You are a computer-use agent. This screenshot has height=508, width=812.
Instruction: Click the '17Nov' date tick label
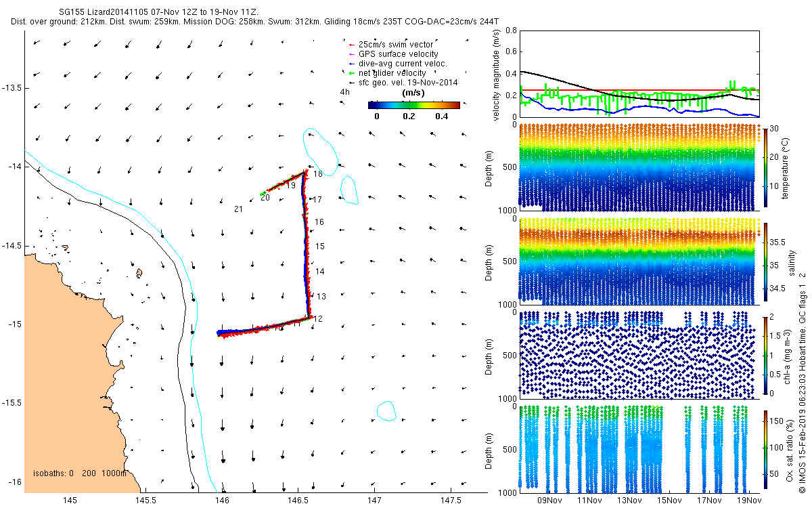(x=709, y=501)
